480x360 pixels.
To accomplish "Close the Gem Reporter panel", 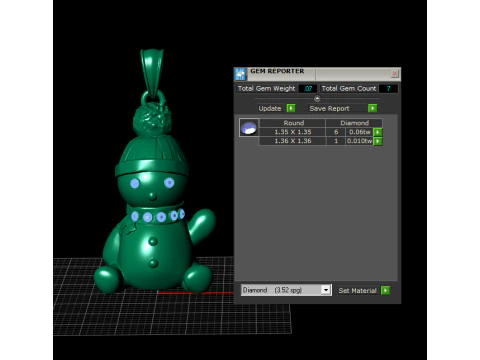I will point(395,73).
